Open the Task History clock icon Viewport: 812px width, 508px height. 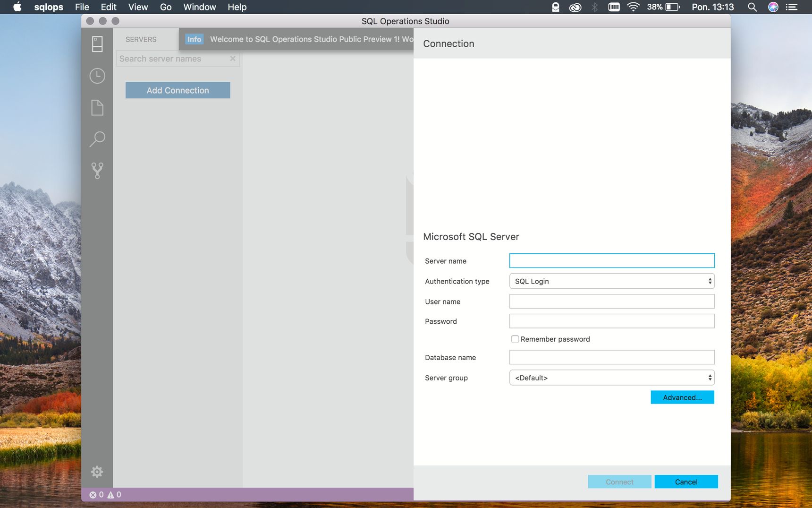coord(97,76)
